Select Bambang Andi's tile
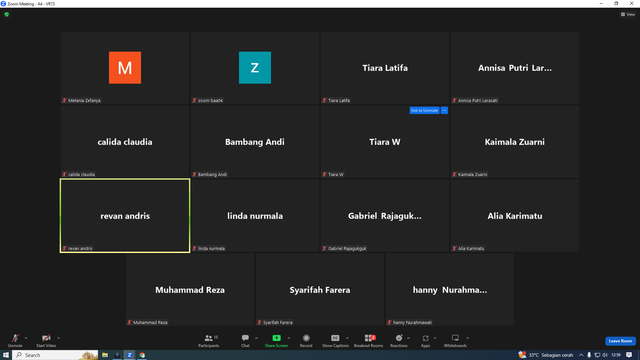This screenshot has width=640, height=360. 255,142
